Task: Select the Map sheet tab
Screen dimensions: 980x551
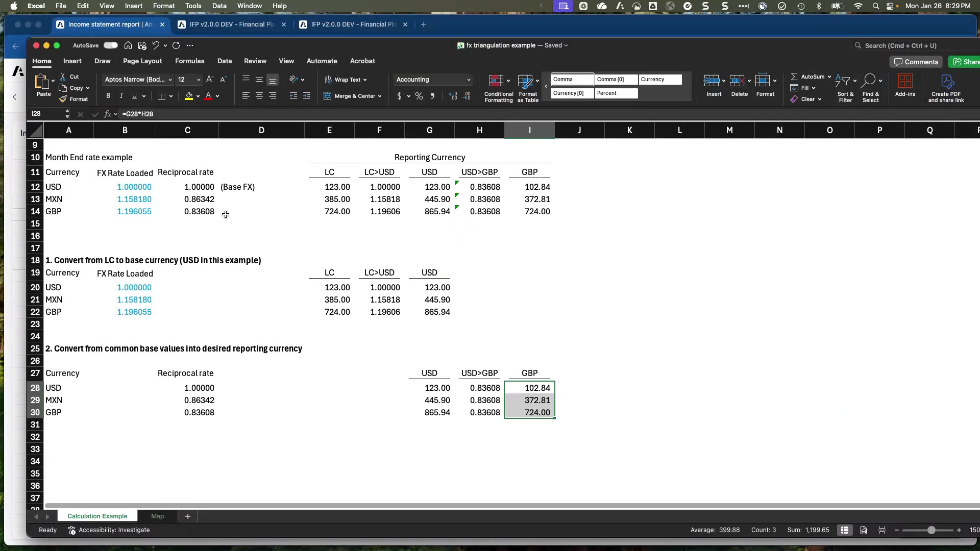Action: 157,516
